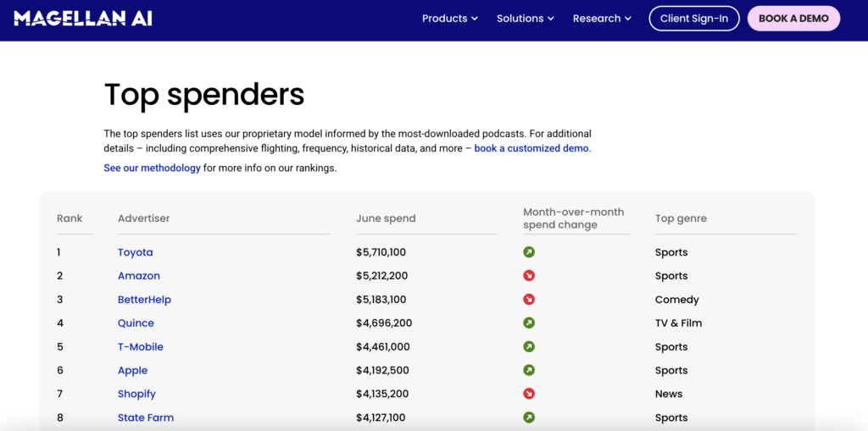Follow the 'book a customized demo' link
Screen dimensions: 868x431
[531, 148]
